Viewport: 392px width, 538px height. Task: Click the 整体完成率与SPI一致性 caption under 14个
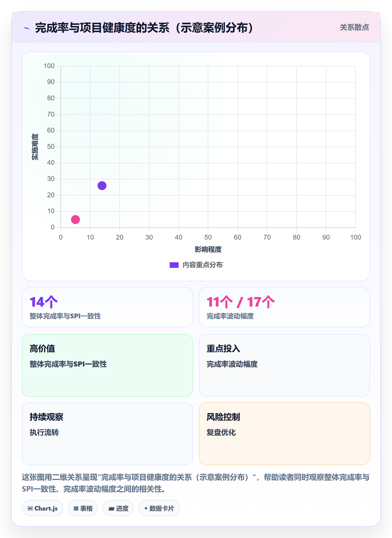point(65,316)
